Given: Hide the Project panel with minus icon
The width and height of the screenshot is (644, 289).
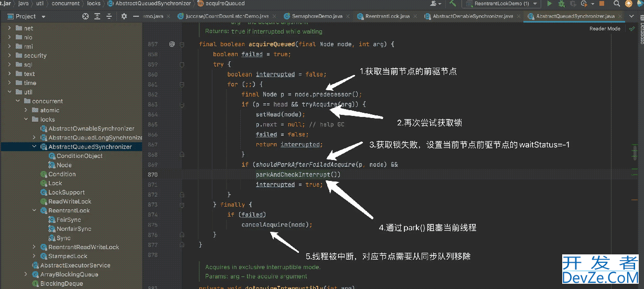Looking at the screenshot, I should [x=136, y=16].
